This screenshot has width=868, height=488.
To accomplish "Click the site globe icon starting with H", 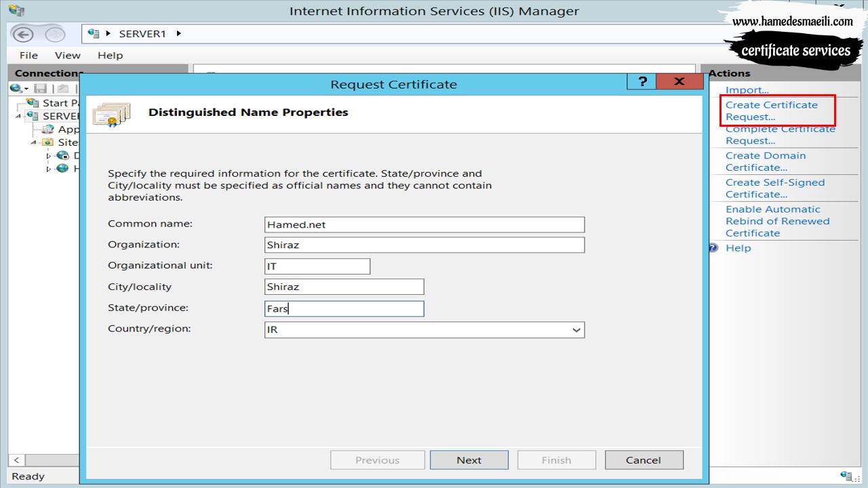I will pos(62,168).
